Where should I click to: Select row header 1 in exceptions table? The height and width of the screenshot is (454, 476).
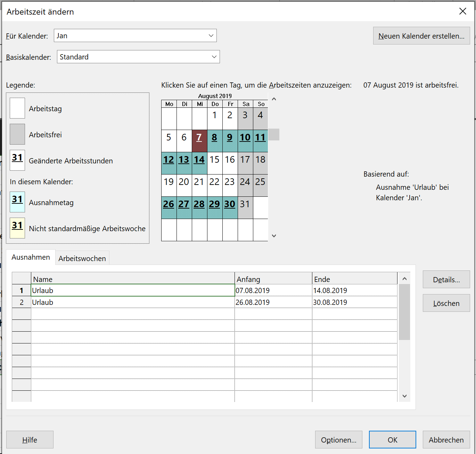[x=22, y=290]
